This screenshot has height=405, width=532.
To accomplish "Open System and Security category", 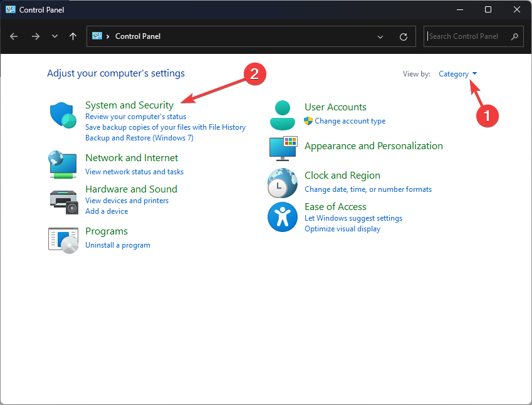I will click(129, 105).
